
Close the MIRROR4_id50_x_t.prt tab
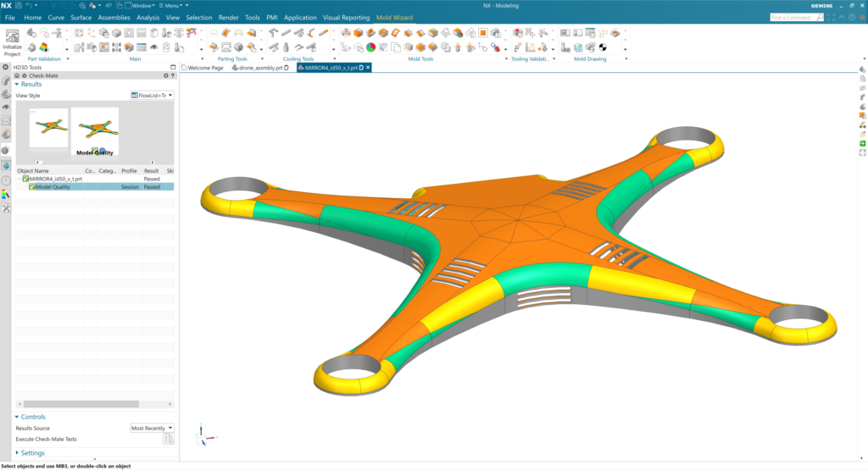368,68
